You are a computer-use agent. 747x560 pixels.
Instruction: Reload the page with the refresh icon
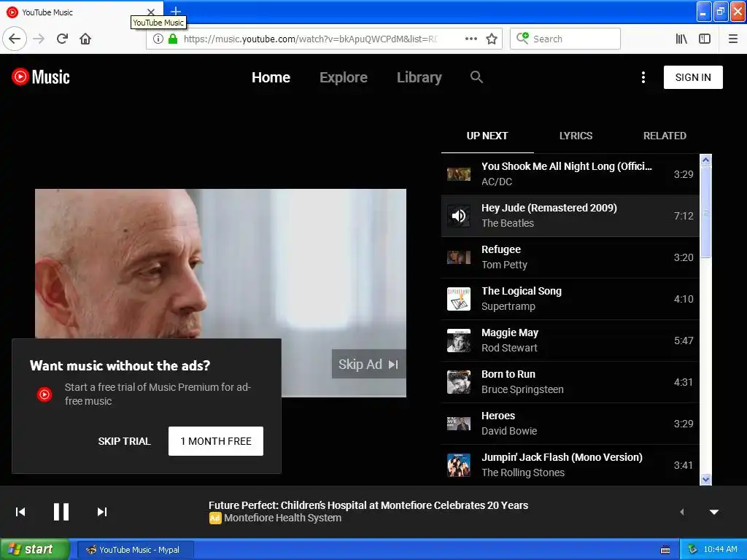[x=62, y=39]
